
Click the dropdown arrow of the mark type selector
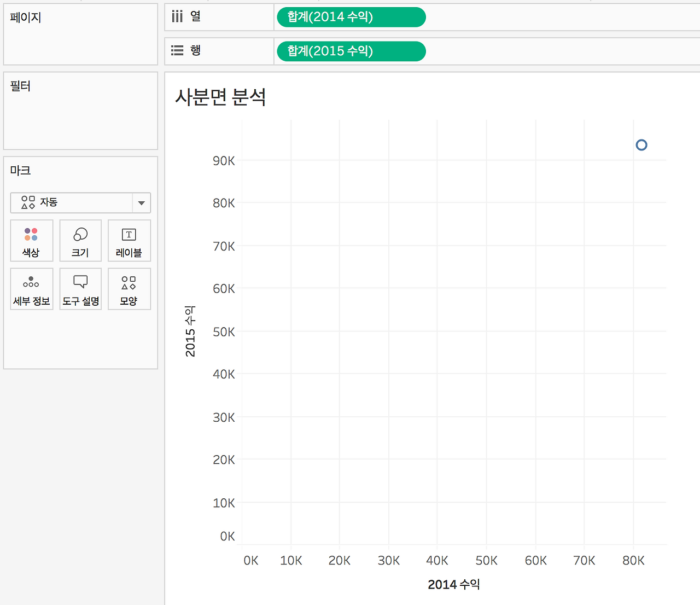pyautogui.click(x=142, y=203)
